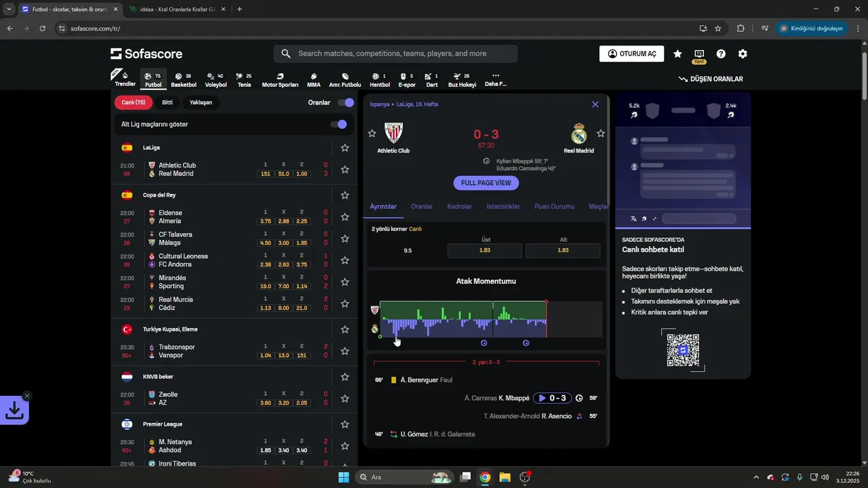This screenshot has width=868, height=488.
Task: Favorite Real Madrid with its star
Action: click(600, 134)
